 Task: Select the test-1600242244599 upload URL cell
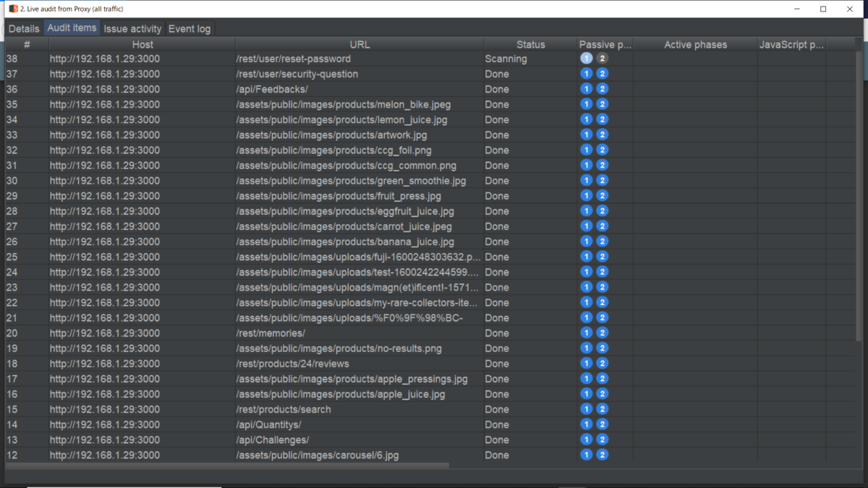click(x=359, y=272)
